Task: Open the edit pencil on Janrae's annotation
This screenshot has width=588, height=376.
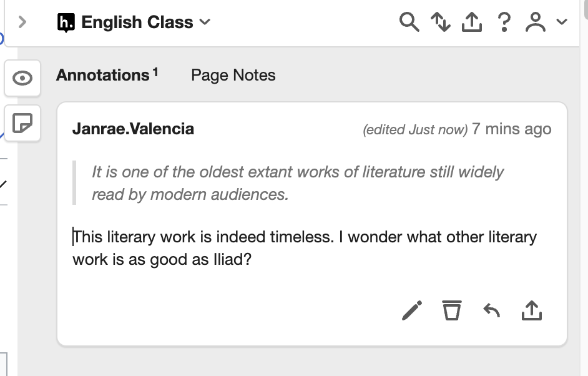Action: coord(411,310)
